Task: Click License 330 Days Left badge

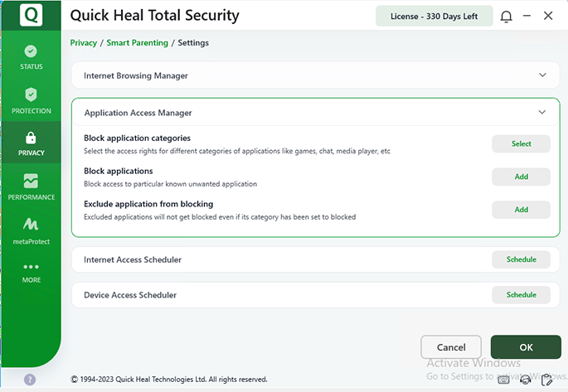Action: (433, 17)
